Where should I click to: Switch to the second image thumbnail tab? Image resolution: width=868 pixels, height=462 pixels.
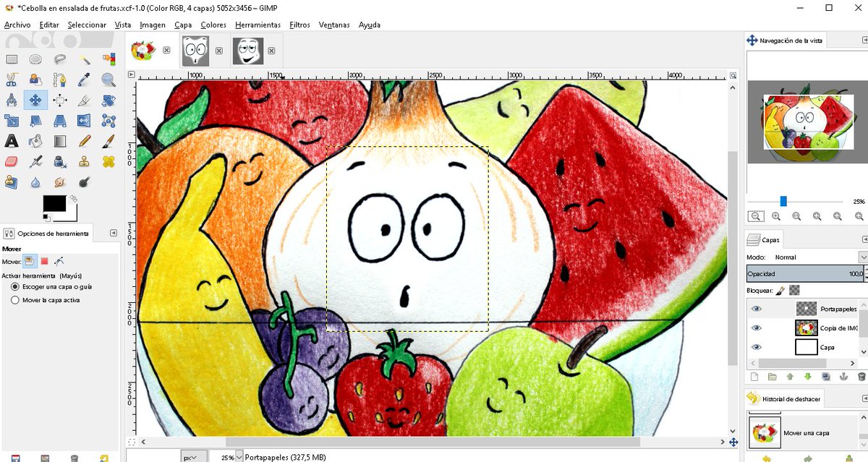tap(195, 51)
